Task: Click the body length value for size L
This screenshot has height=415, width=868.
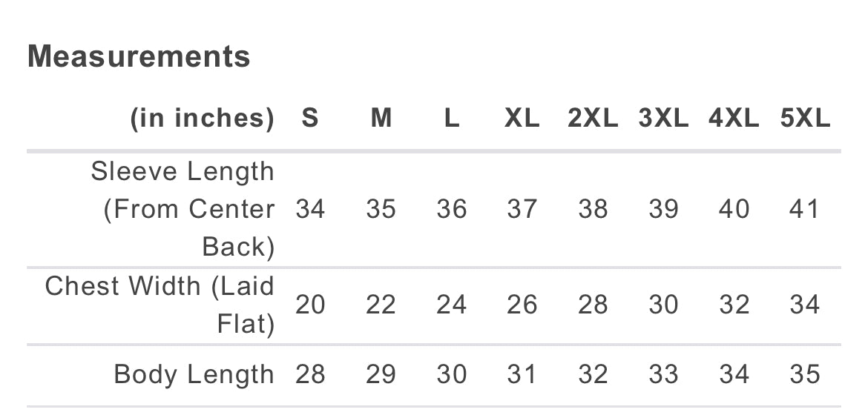Action: click(451, 375)
